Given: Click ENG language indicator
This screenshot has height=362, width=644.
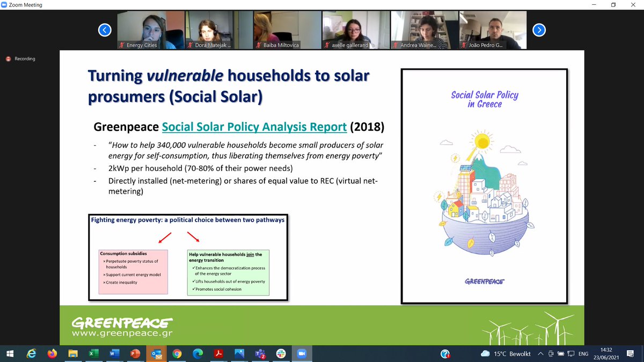Looking at the screenshot, I should [583, 354].
